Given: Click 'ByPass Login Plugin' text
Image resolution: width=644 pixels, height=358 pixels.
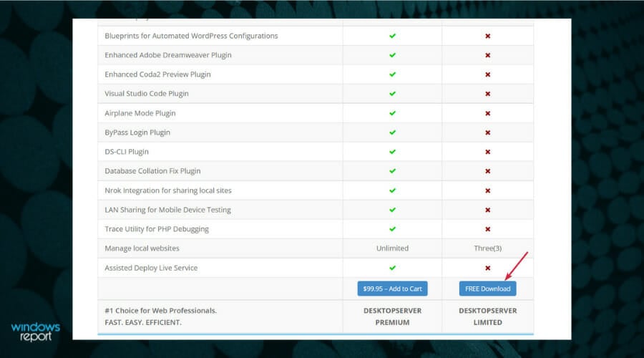Looking at the screenshot, I should [x=137, y=132].
